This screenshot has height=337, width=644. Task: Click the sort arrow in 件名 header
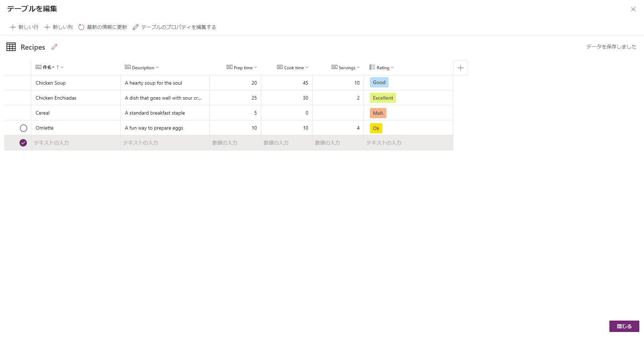coord(57,67)
